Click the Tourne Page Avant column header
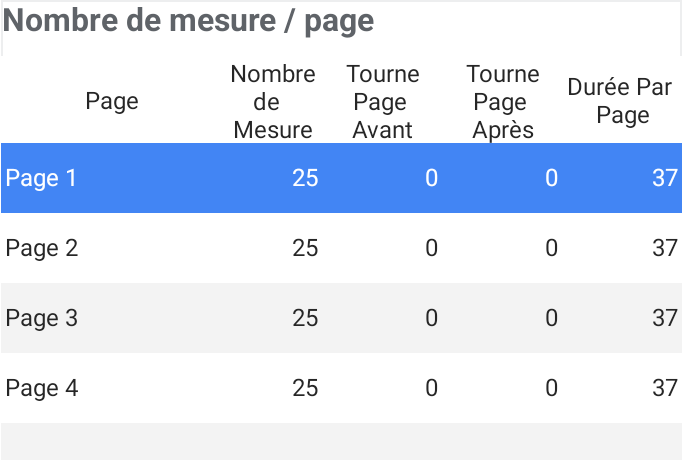Image resolution: width=688 pixels, height=460 pixels. (383, 102)
